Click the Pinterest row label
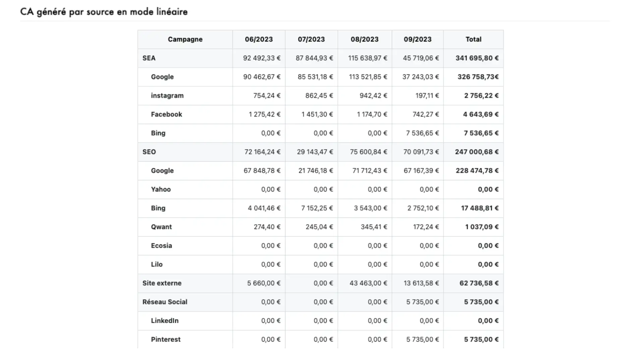Image resolution: width=644 pixels, height=362 pixels. pos(166,340)
